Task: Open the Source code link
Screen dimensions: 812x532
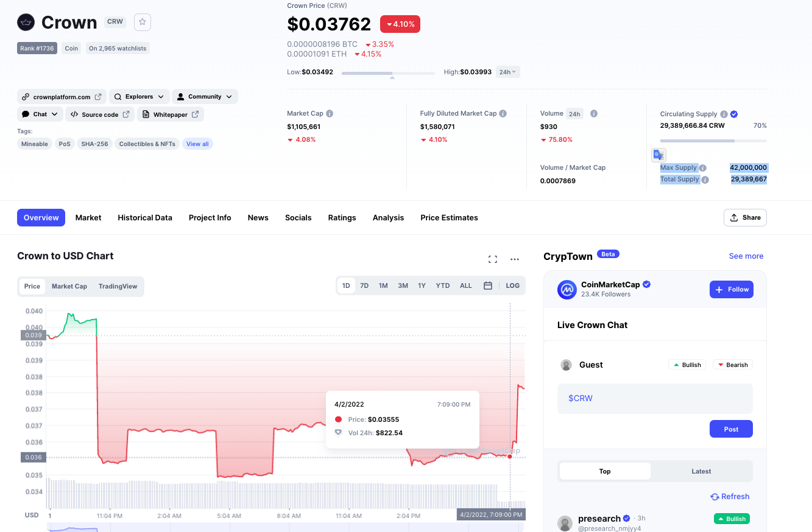Action: 100,114
